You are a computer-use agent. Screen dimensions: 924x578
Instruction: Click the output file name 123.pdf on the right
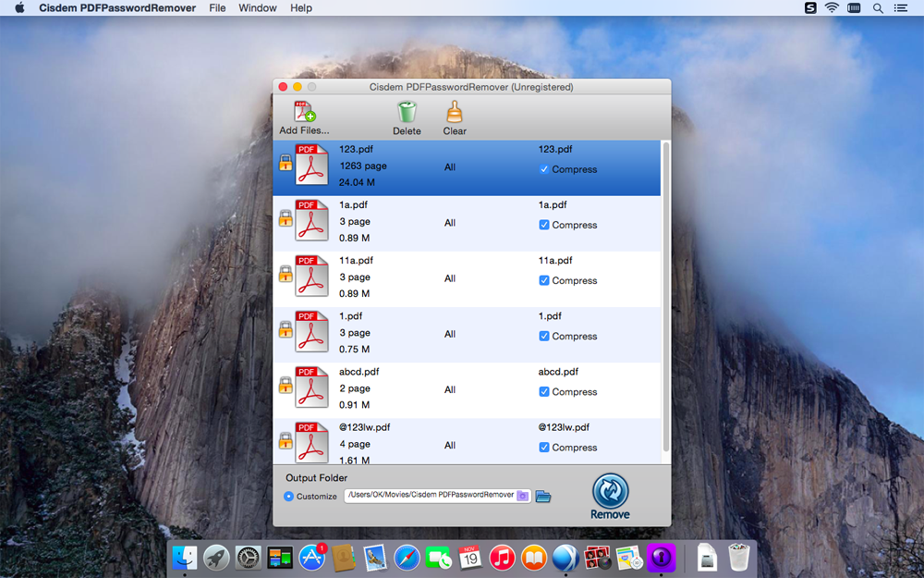555,149
